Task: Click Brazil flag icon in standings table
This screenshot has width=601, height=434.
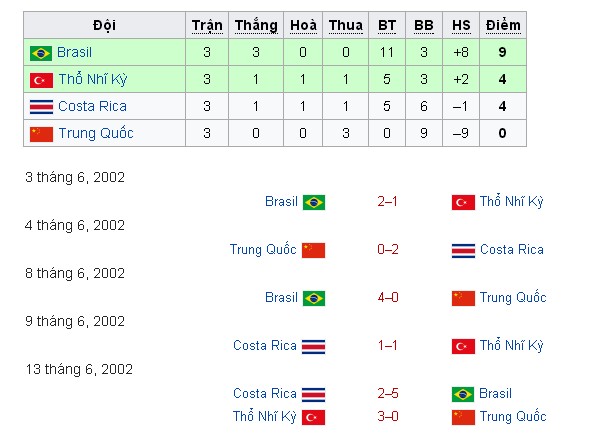Action: pyautogui.click(x=41, y=53)
